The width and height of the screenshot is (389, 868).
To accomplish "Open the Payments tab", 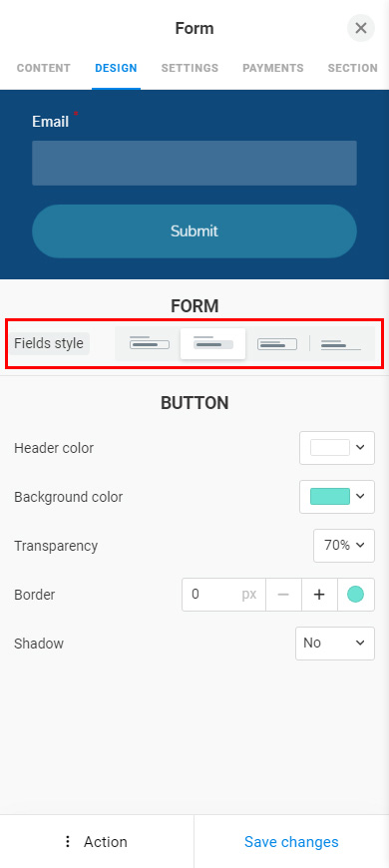I will (x=272, y=68).
